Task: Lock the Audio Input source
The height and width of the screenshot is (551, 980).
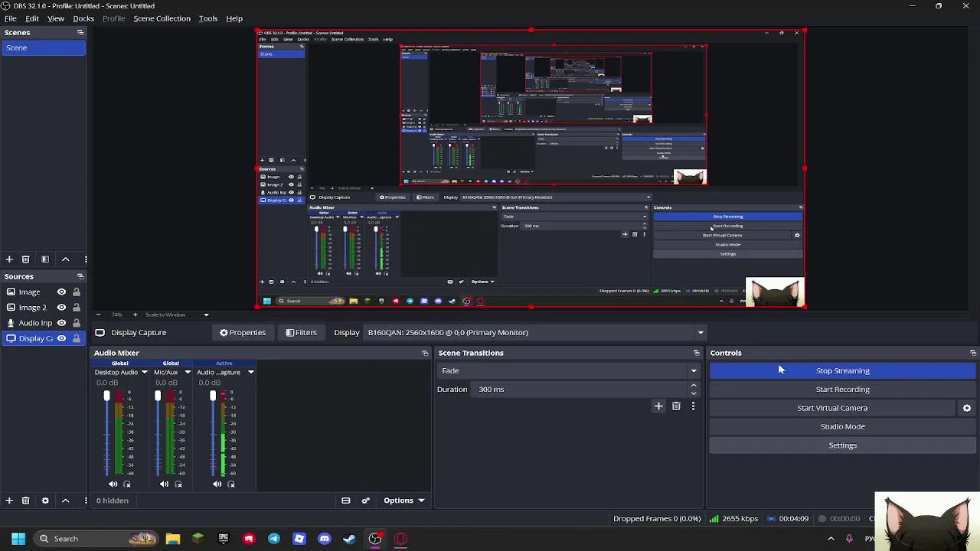Action: (x=77, y=323)
